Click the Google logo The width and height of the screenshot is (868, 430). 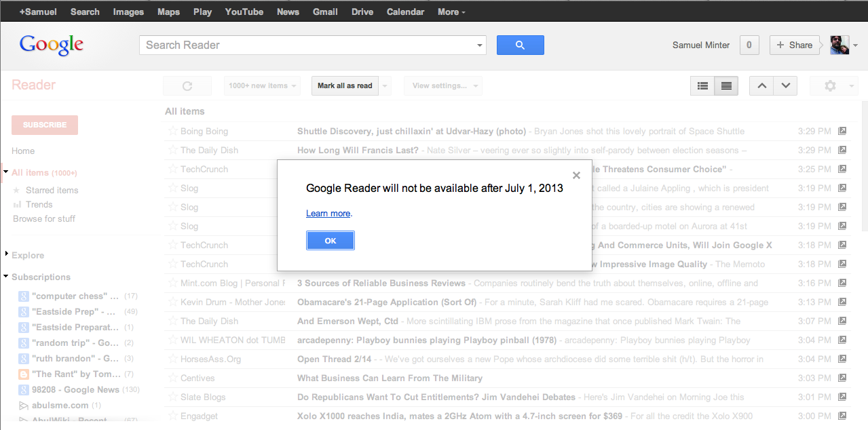click(x=52, y=45)
